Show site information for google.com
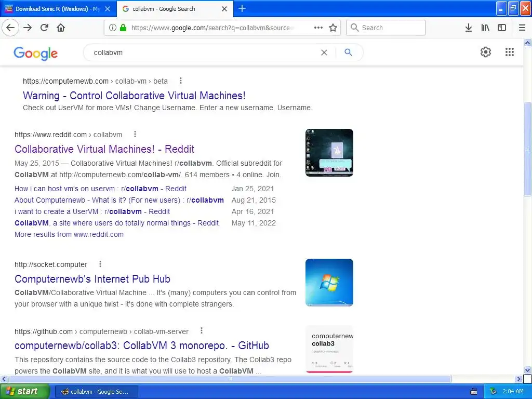 tap(112, 28)
